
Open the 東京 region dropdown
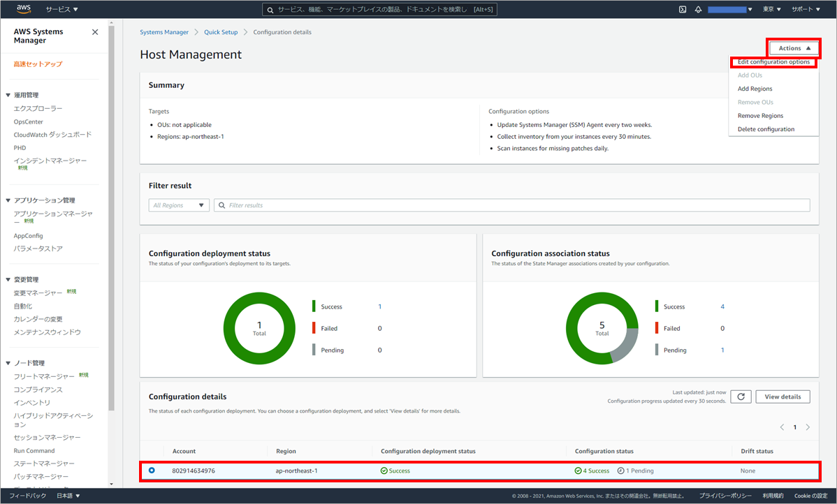(x=772, y=9)
